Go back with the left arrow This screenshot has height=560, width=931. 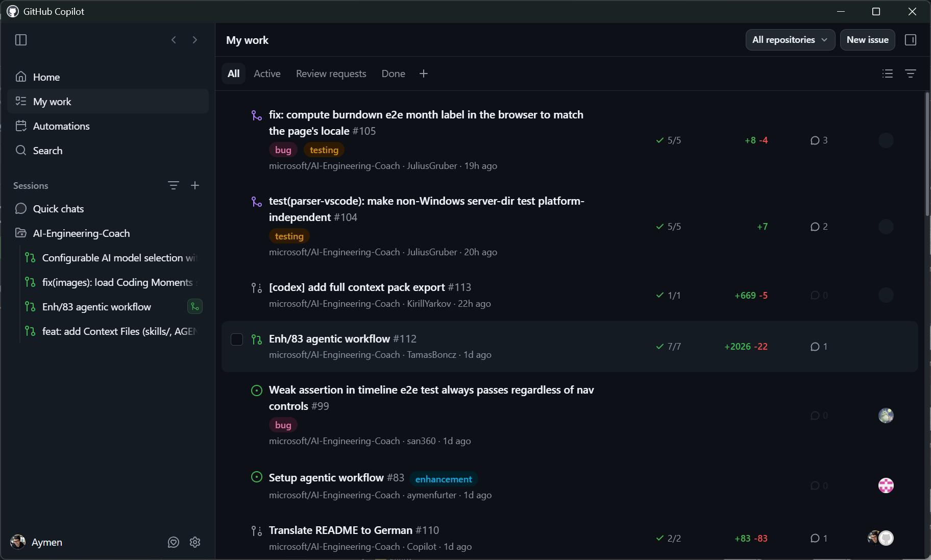pyautogui.click(x=174, y=40)
